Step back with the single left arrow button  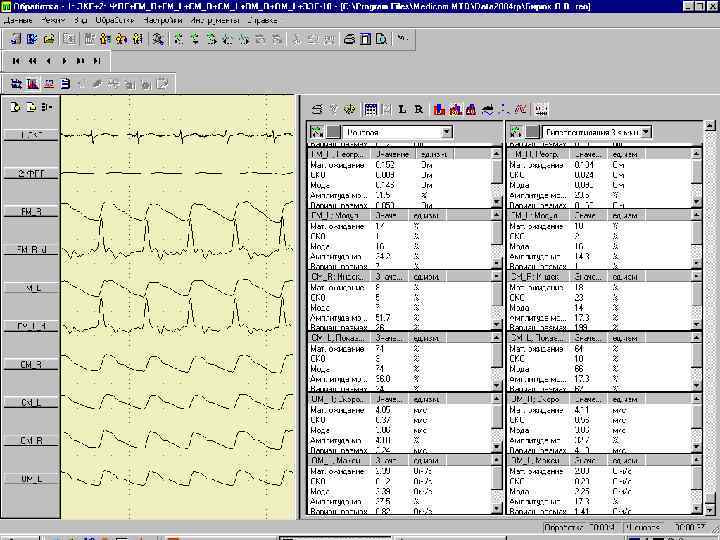[49, 61]
